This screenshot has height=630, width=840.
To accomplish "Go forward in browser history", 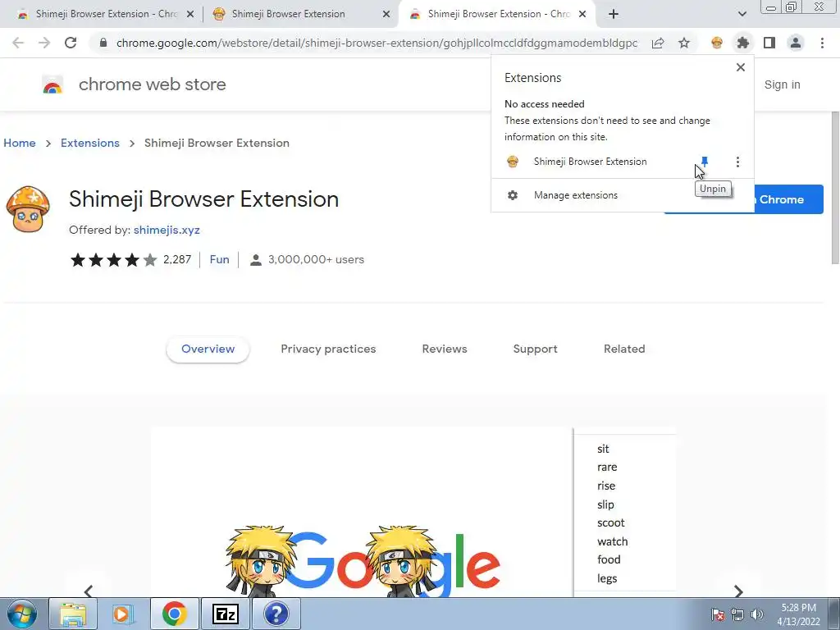I will click(x=44, y=43).
